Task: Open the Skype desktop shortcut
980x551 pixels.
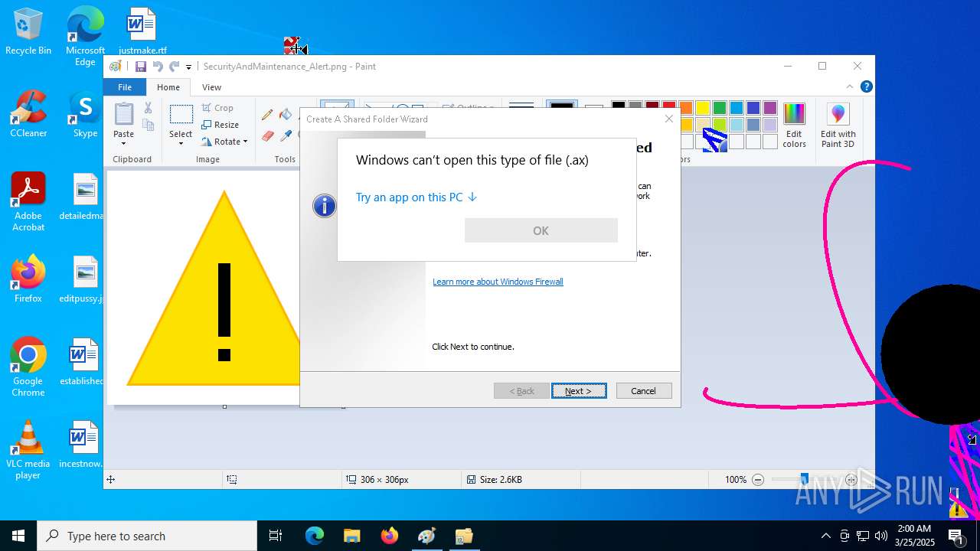Action: click(85, 114)
